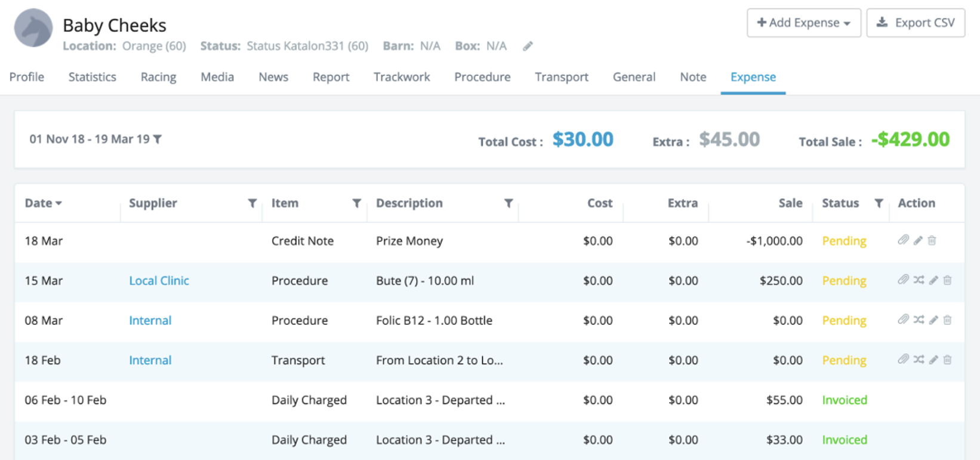The width and height of the screenshot is (980, 460).
Task: Click the paperclip attachment icon for Prize Money
Action: coord(903,240)
